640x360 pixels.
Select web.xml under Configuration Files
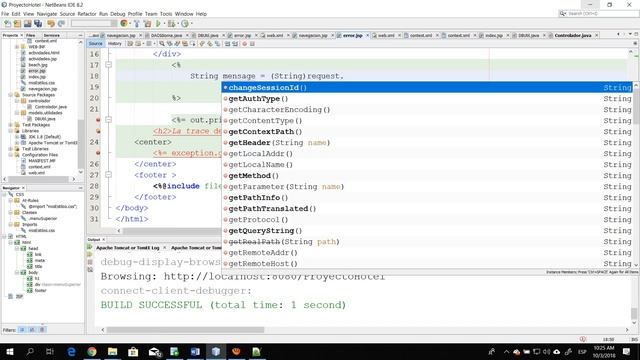(36, 173)
